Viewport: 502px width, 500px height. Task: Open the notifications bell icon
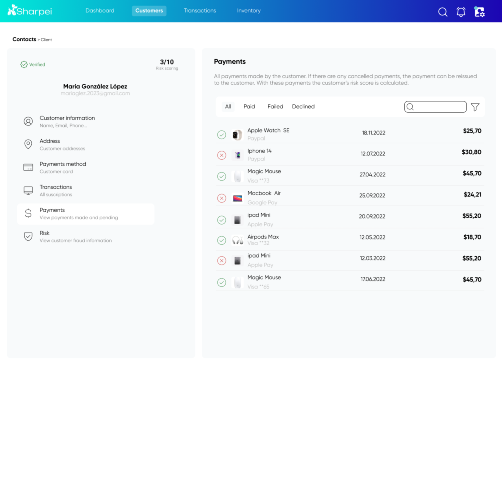pyautogui.click(x=461, y=12)
